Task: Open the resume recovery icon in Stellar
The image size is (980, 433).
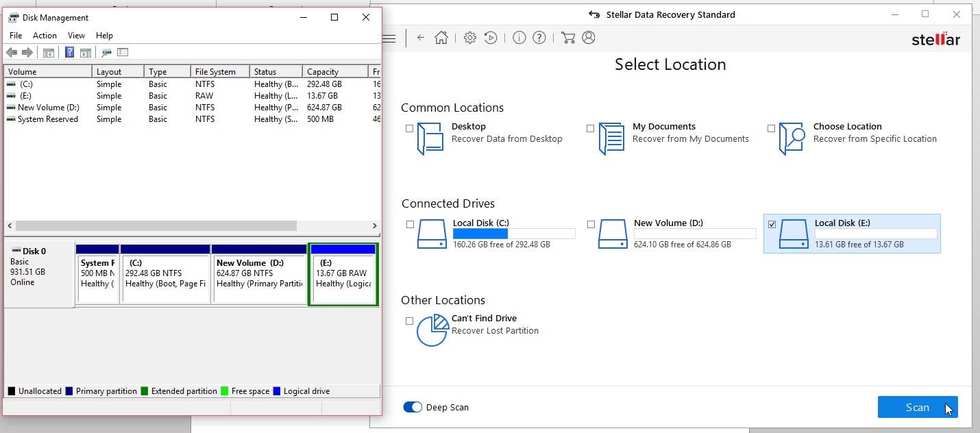Action: pyautogui.click(x=491, y=38)
